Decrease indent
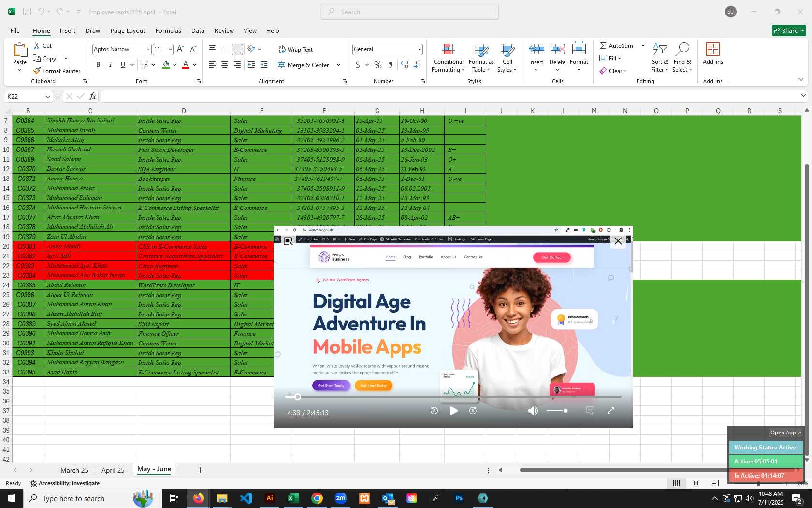This screenshot has width=812, height=508. point(251,65)
